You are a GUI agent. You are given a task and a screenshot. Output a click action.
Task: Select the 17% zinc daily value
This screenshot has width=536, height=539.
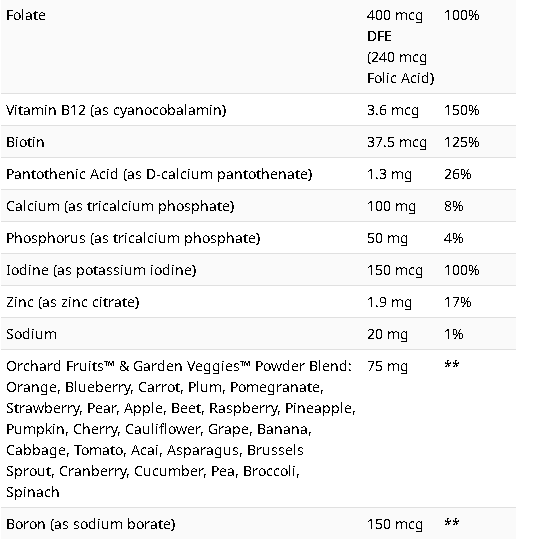click(457, 302)
